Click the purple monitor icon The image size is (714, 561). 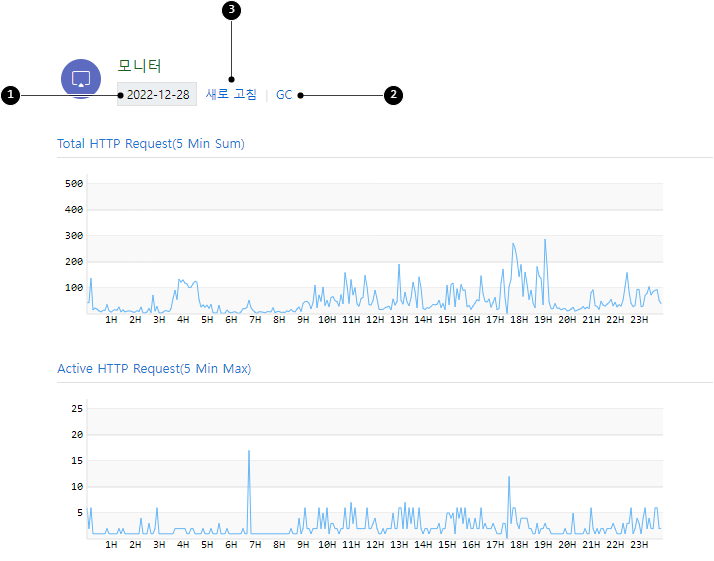[81, 79]
